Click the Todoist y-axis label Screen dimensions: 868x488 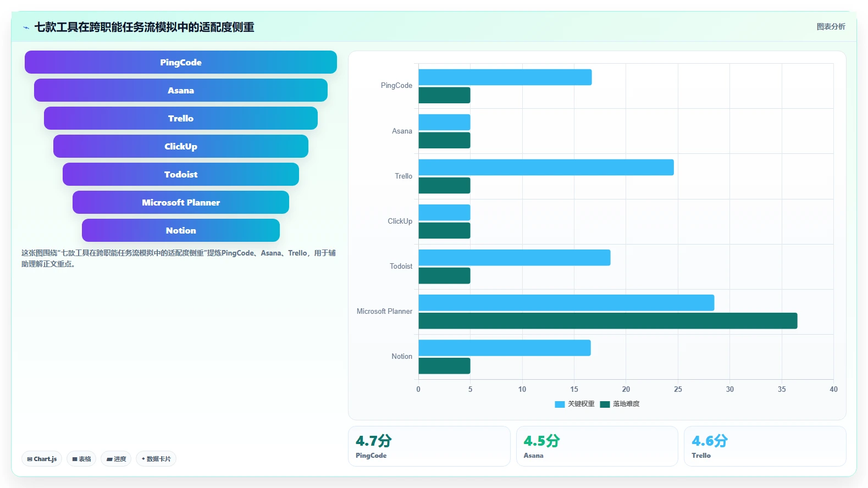pyautogui.click(x=401, y=266)
